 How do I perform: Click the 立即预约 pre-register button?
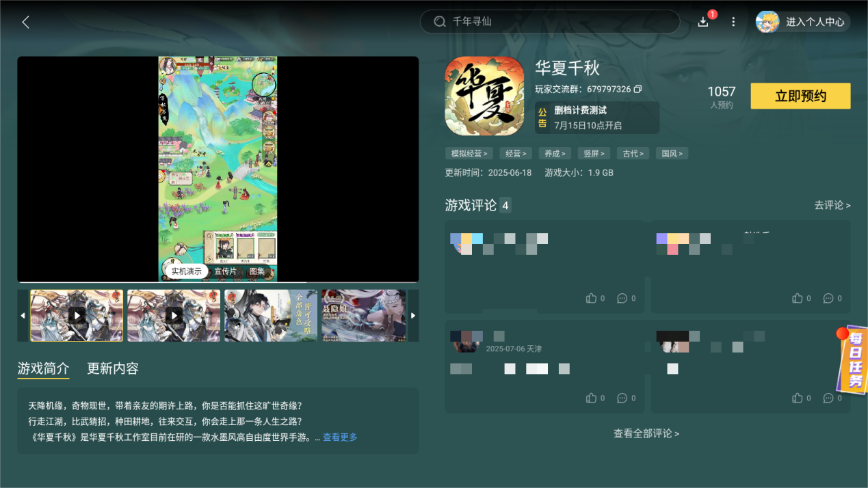pos(800,96)
